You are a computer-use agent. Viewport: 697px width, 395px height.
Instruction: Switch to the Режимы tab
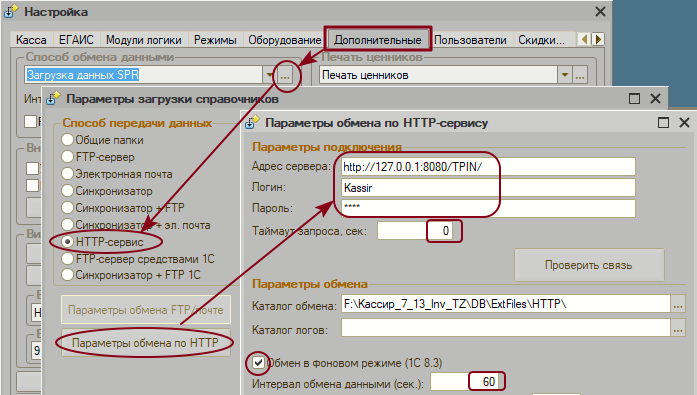coord(215,40)
